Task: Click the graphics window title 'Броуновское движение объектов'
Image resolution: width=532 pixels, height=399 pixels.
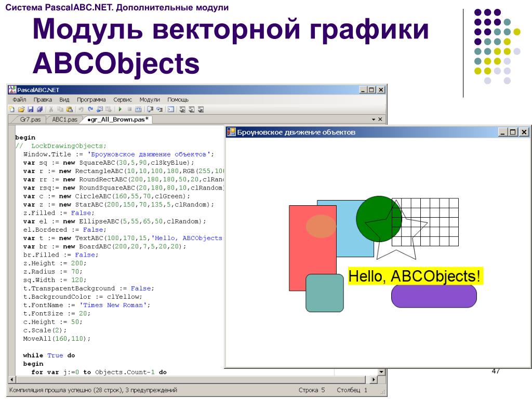Action: tap(296, 132)
